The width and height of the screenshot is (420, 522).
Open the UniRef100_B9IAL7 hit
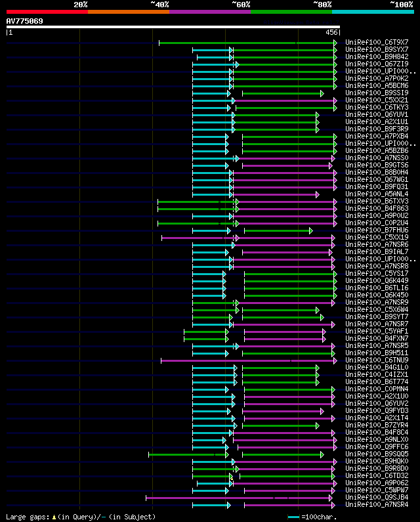377,251
